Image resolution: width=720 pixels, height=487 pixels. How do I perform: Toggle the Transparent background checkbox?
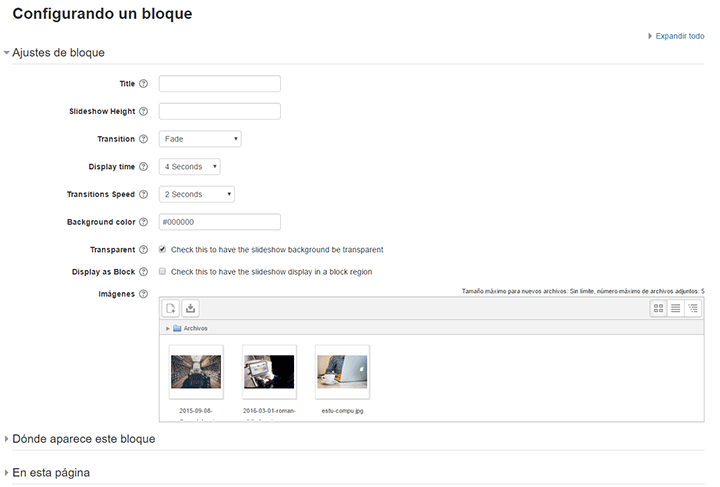click(x=162, y=249)
